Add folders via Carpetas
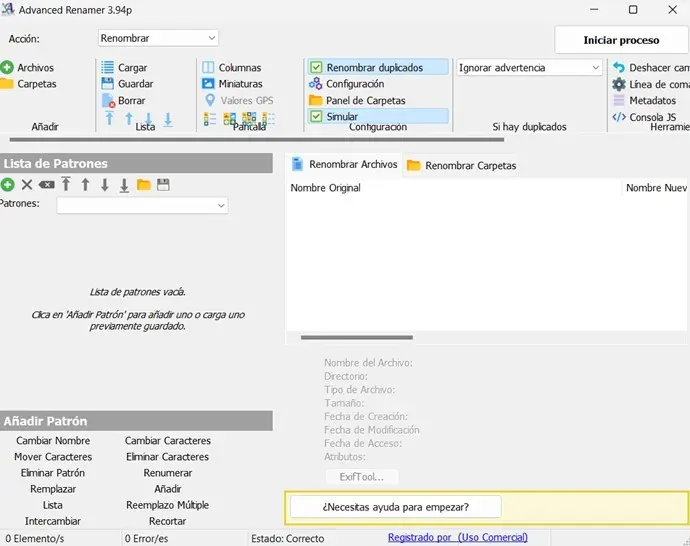The height and width of the screenshot is (546, 690). (x=28, y=84)
